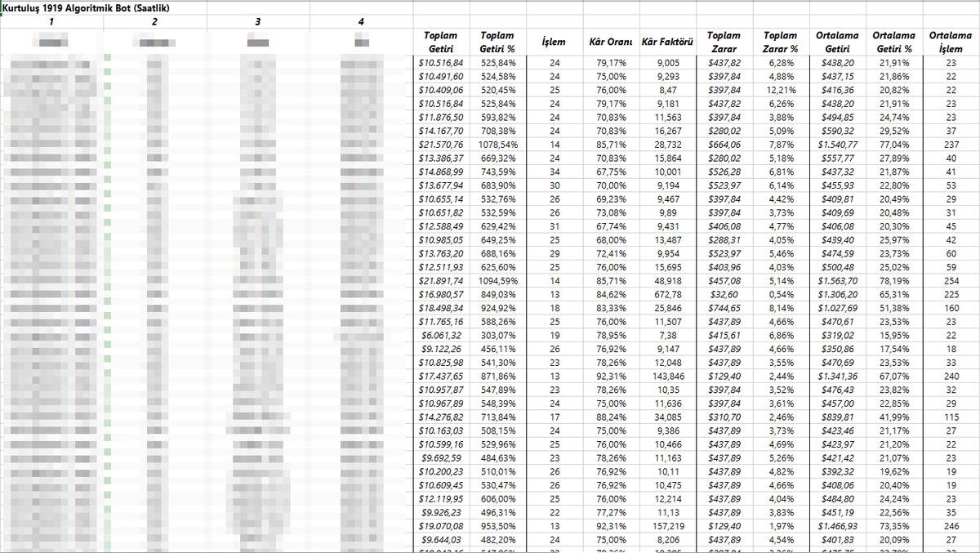Image resolution: width=980 pixels, height=553 pixels.
Task: Click the $415,61 loss cell
Action: 724,336
